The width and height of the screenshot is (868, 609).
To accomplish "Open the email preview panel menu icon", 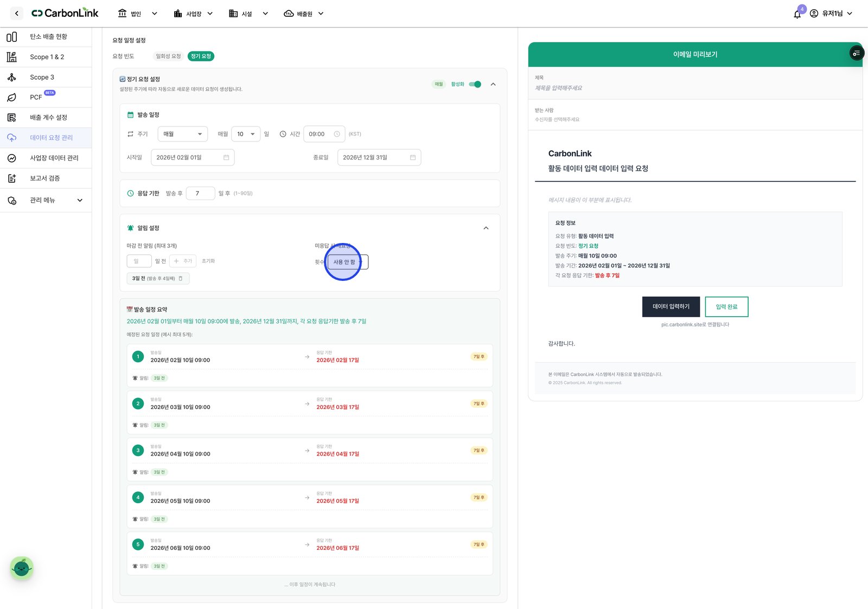I will click(856, 53).
